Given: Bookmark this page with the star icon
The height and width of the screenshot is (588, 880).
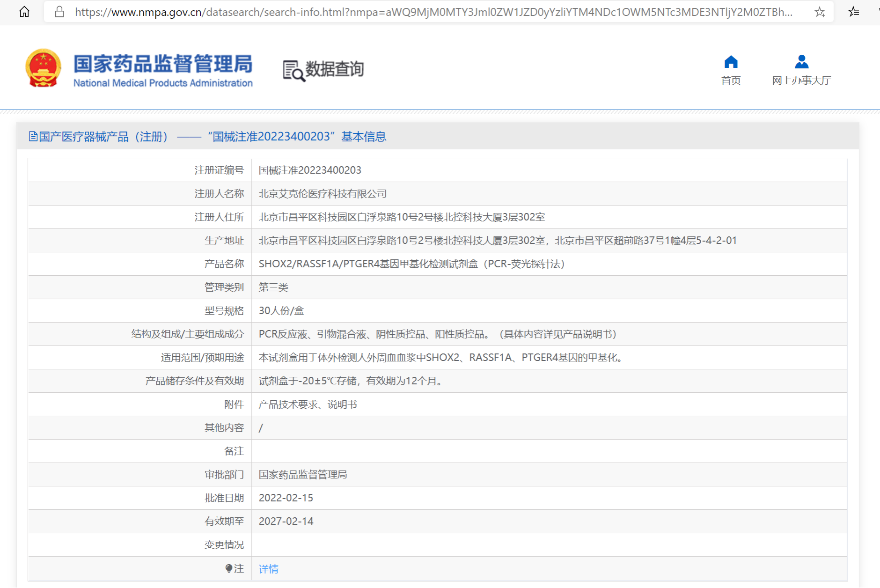Looking at the screenshot, I should (x=819, y=12).
